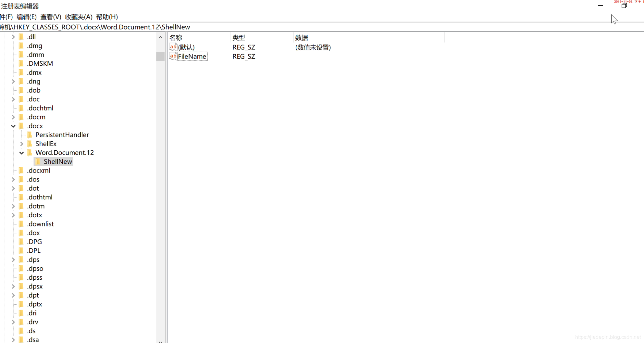The height and width of the screenshot is (343, 644).
Task: Click the .dmm folder icon
Action: tap(21, 55)
